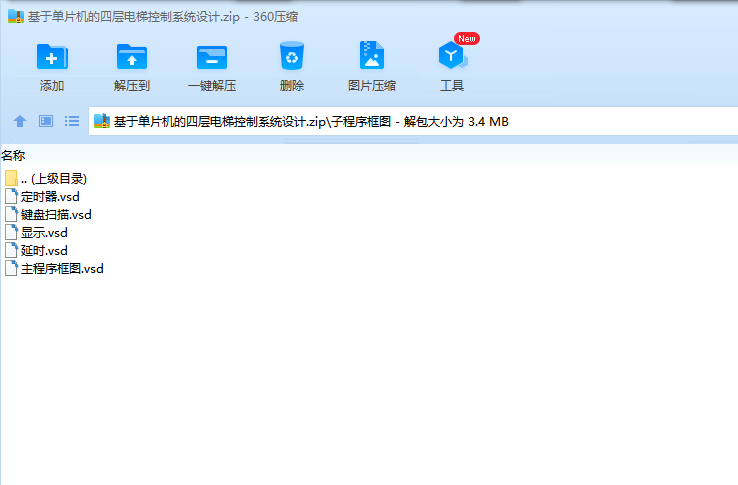Click the file icon of 键盘扫描.vsd
This screenshot has height=485, width=738.
pos(11,214)
